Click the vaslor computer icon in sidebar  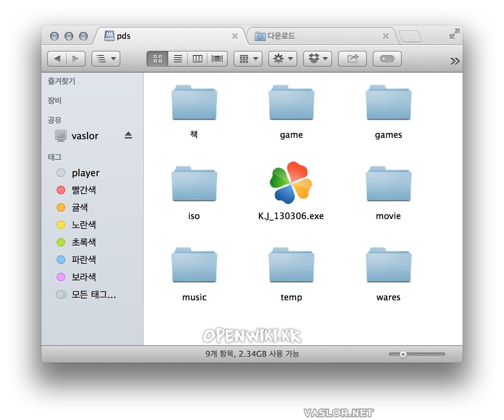[61, 136]
